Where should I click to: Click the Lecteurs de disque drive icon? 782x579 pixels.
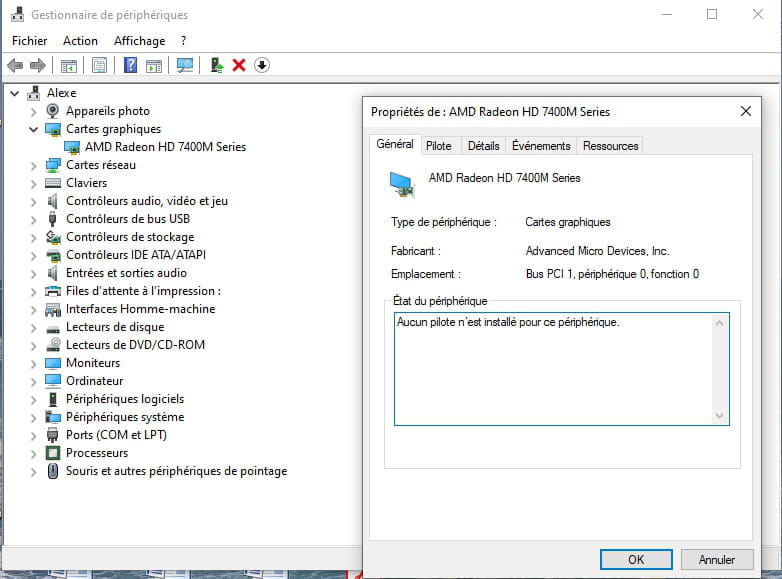[x=52, y=329]
